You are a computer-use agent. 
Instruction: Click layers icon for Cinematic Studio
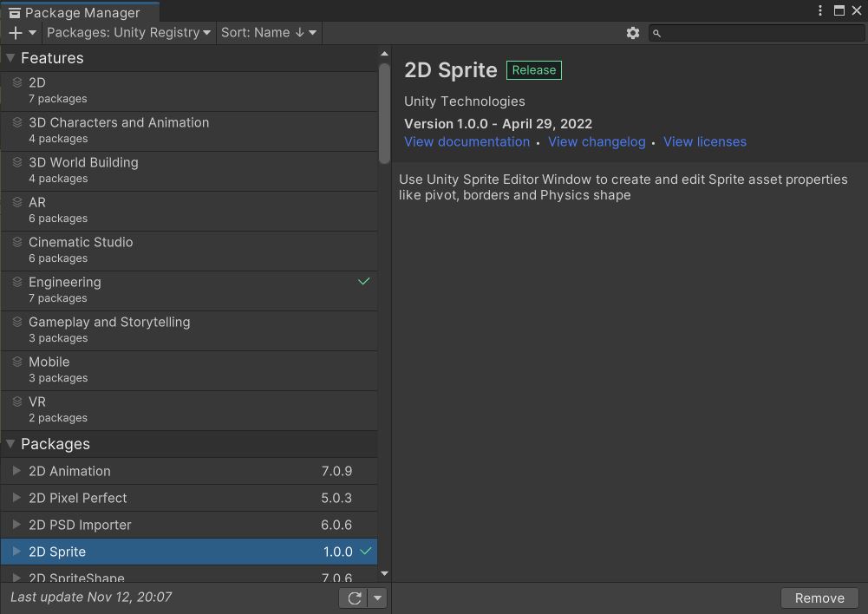pyautogui.click(x=17, y=242)
